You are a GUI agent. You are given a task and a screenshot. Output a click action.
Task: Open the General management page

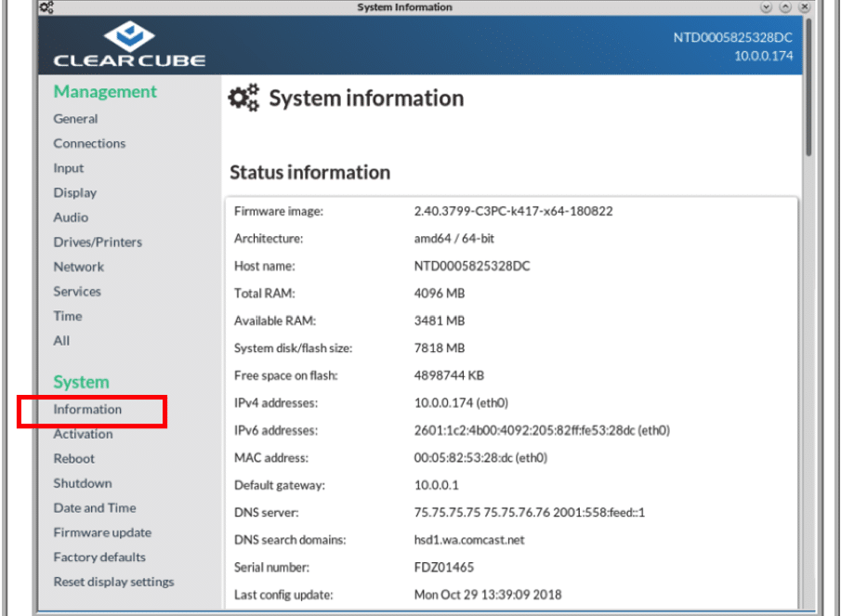click(75, 119)
